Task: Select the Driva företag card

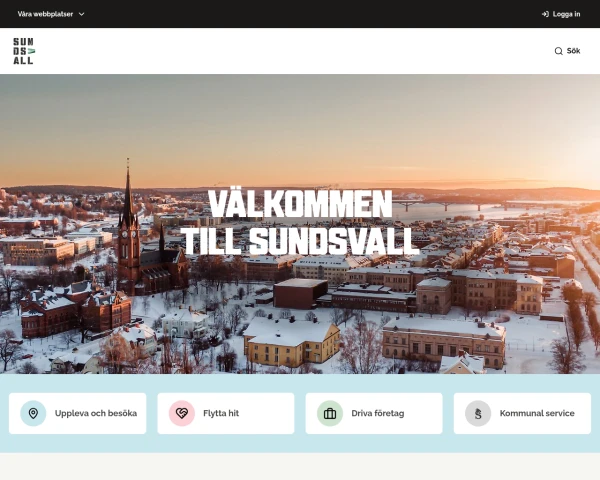Action: (374, 413)
